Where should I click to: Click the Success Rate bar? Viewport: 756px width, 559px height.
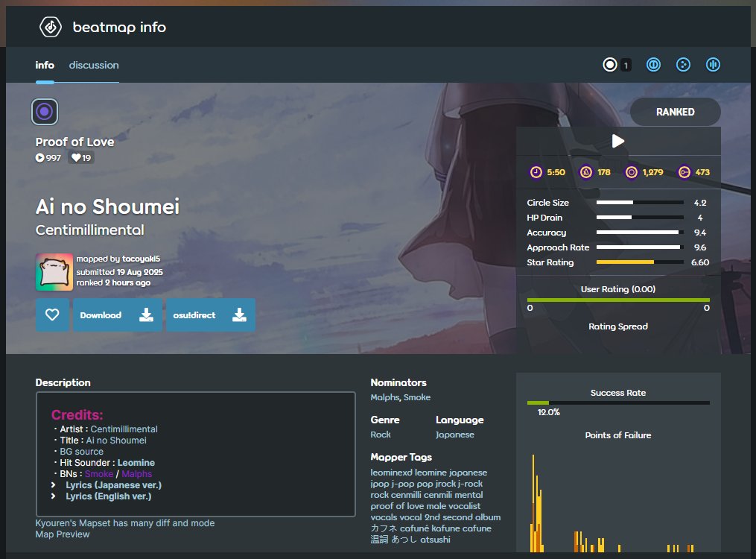pyautogui.click(x=618, y=402)
